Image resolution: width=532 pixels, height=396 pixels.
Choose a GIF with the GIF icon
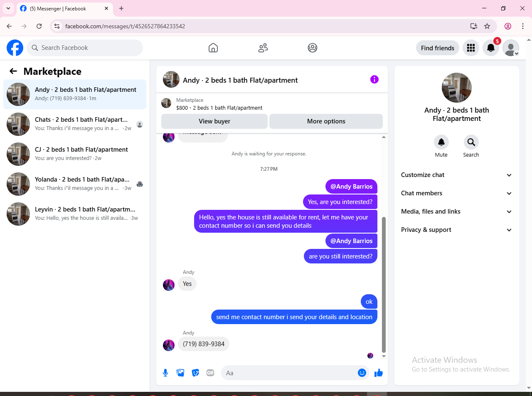210,373
